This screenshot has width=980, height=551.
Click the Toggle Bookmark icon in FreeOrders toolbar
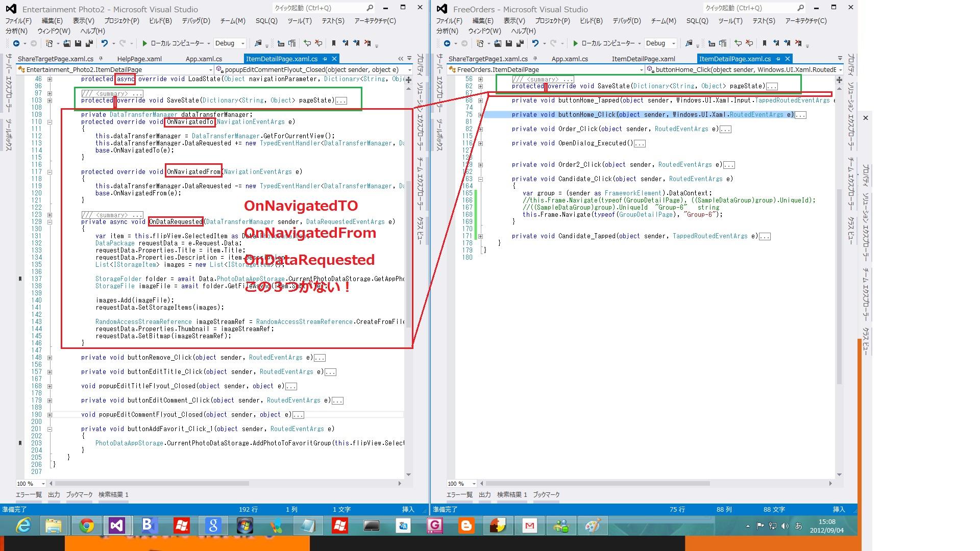coord(764,43)
